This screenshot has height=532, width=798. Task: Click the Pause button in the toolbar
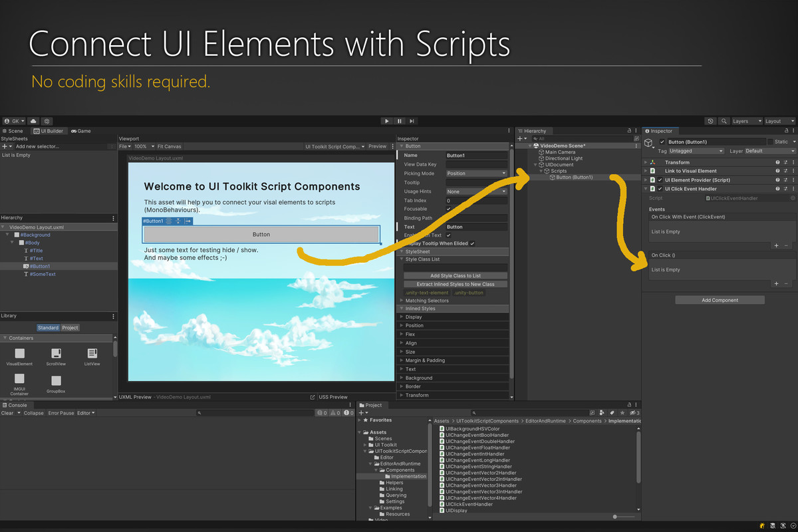click(399, 121)
